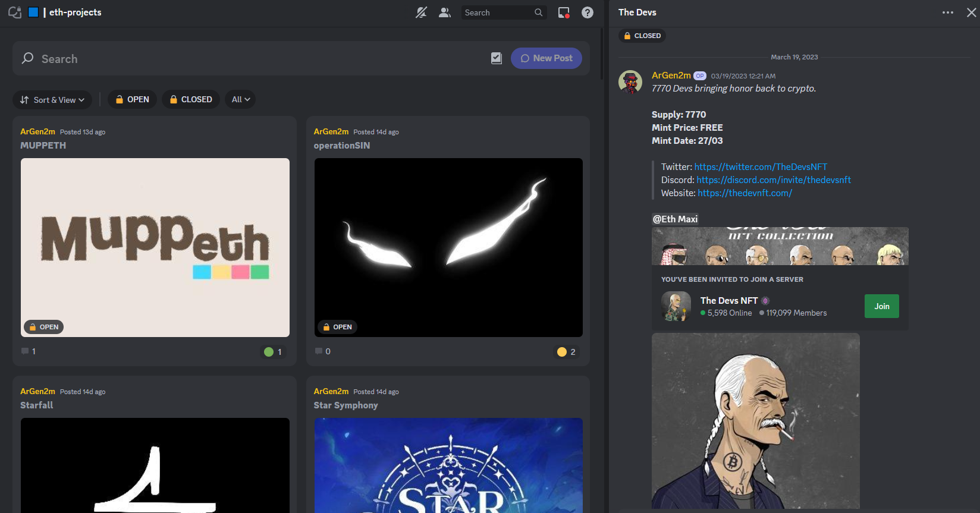
Task: Click the blue eth-projects channel square icon
Action: (33, 12)
